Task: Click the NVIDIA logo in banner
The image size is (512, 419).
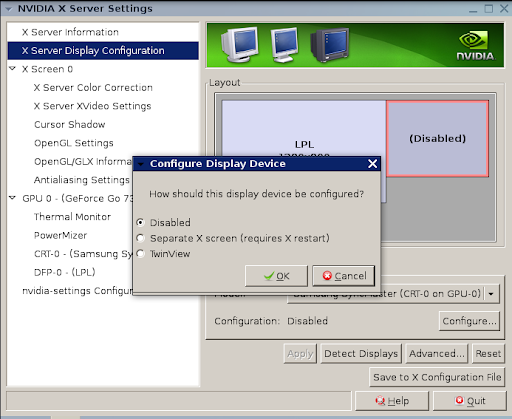Action: 475,46
